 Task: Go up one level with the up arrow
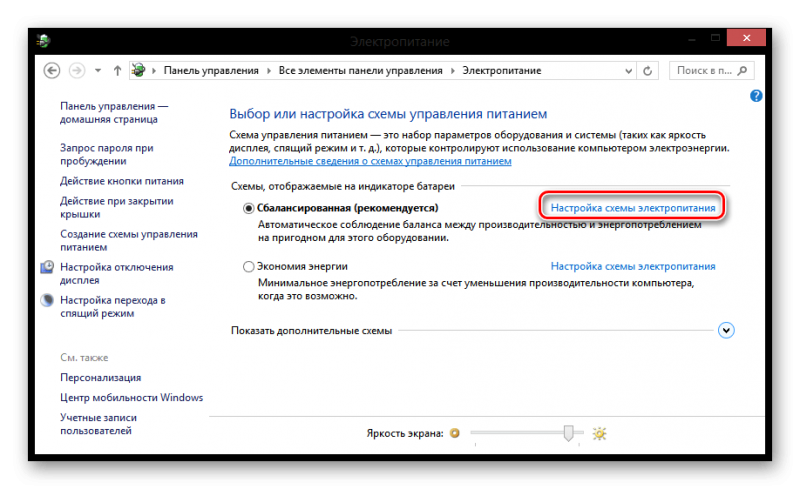point(117,71)
